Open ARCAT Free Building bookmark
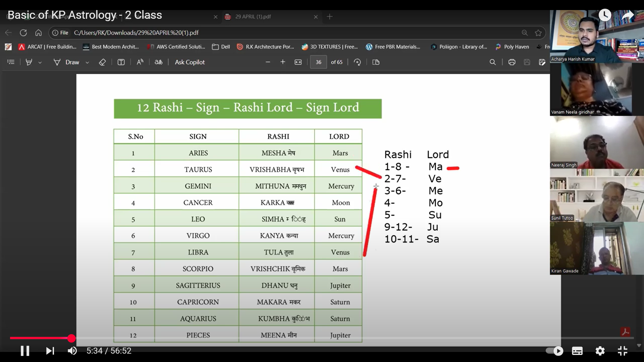The image size is (644, 362). click(x=47, y=47)
